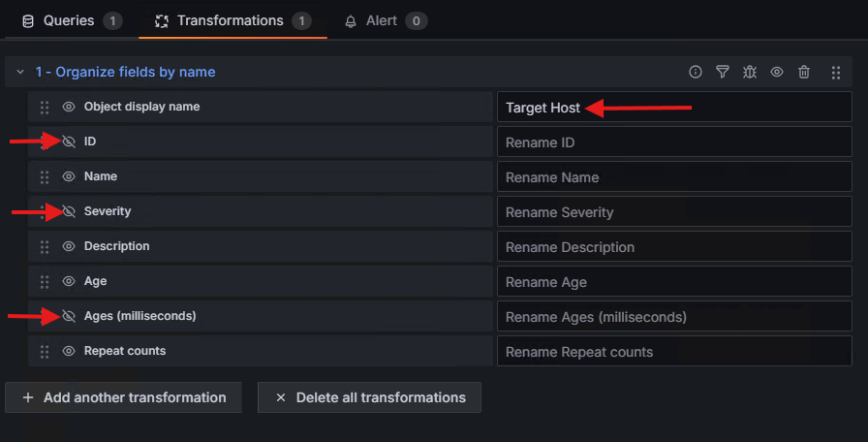The height and width of the screenshot is (442, 868).
Task: Collapse the Organize fields by name section
Action: 20,73
